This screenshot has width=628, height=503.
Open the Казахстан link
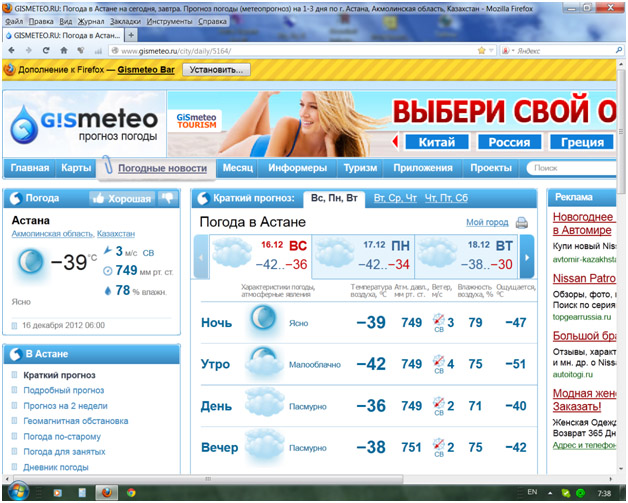pos(116,233)
